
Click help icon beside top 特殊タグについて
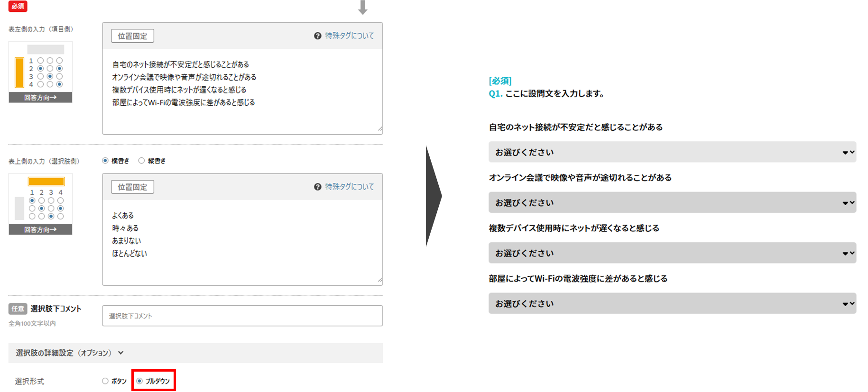click(x=317, y=36)
